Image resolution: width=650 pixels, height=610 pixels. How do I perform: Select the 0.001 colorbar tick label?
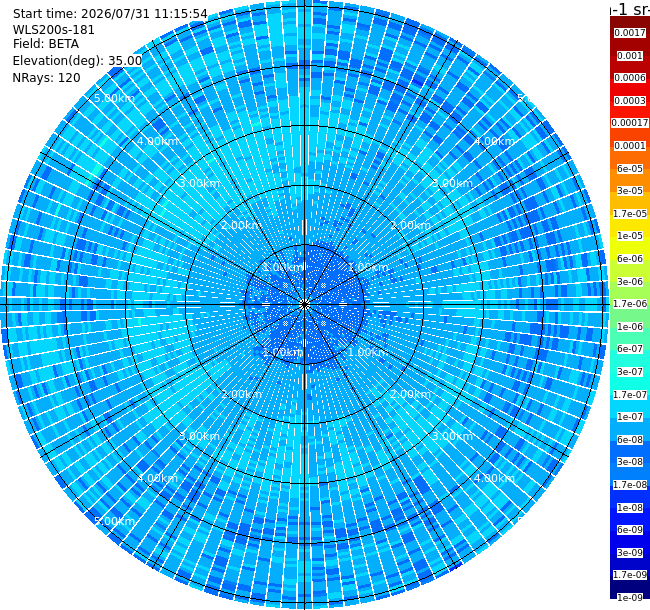[x=630, y=56]
